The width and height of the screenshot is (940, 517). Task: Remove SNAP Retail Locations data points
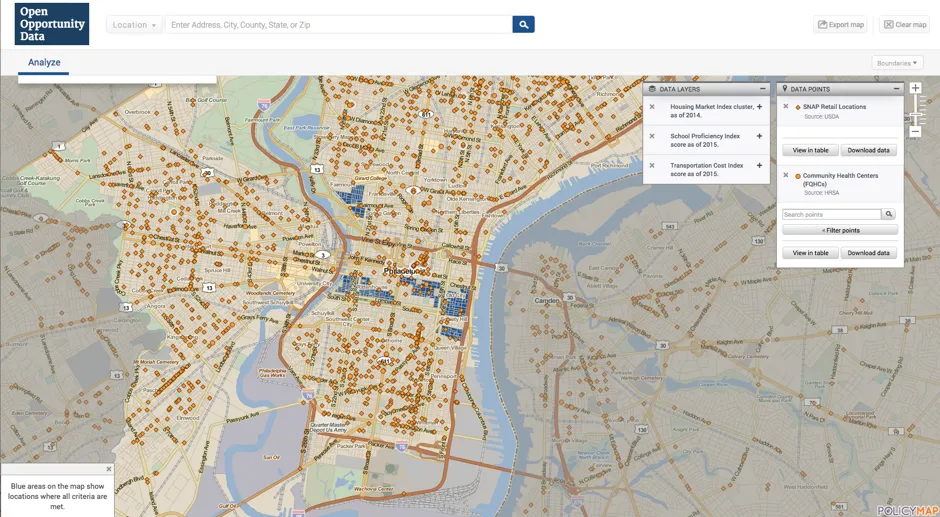coord(786,107)
